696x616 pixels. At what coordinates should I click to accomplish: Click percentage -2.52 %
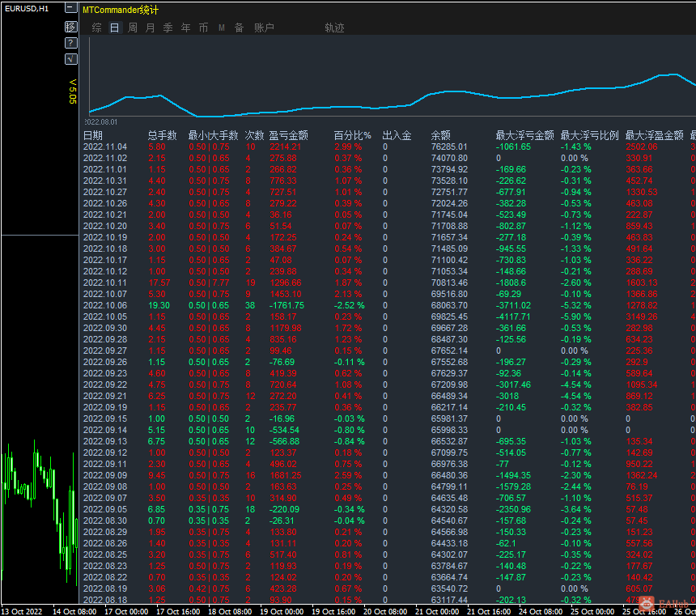pos(350,305)
